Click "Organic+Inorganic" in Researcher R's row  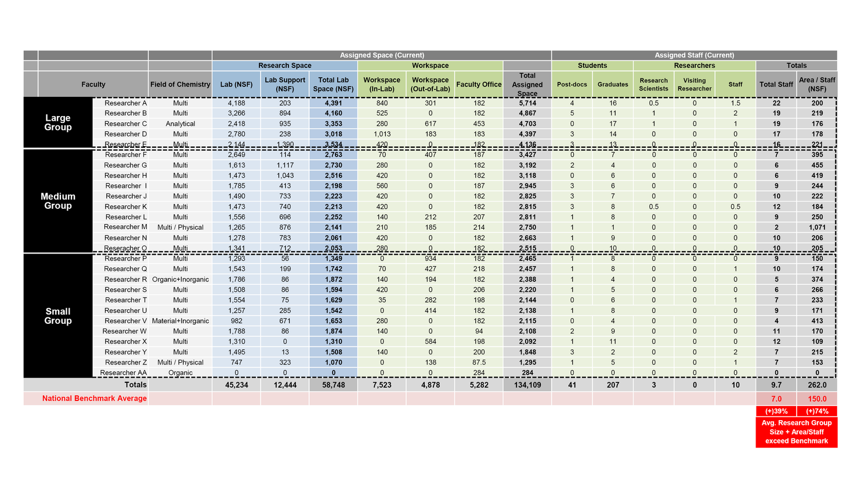[x=180, y=279]
